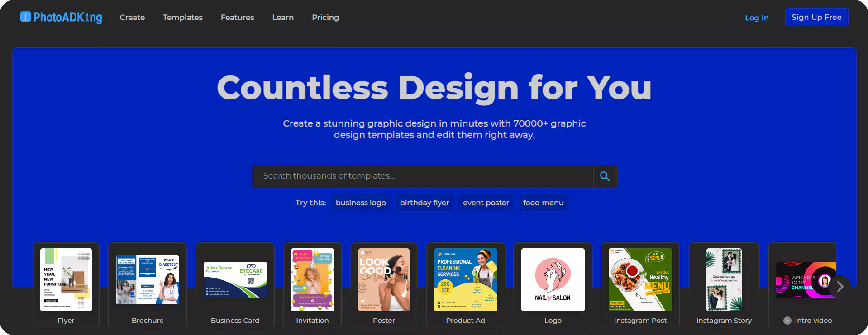
Task: Click the Product Ad label
Action: pyautogui.click(x=466, y=321)
